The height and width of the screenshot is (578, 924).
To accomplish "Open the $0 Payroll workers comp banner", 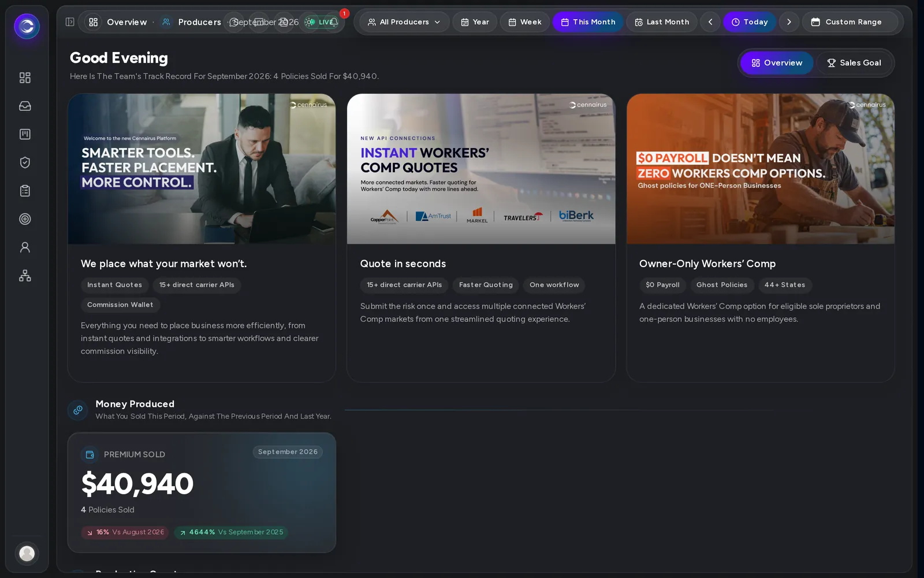I will click(x=761, y=169).
